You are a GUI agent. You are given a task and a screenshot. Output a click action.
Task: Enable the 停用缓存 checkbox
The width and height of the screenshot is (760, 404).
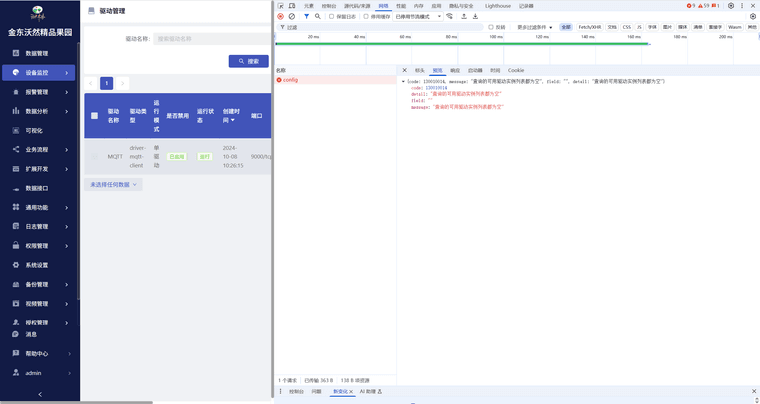(366, 16)
